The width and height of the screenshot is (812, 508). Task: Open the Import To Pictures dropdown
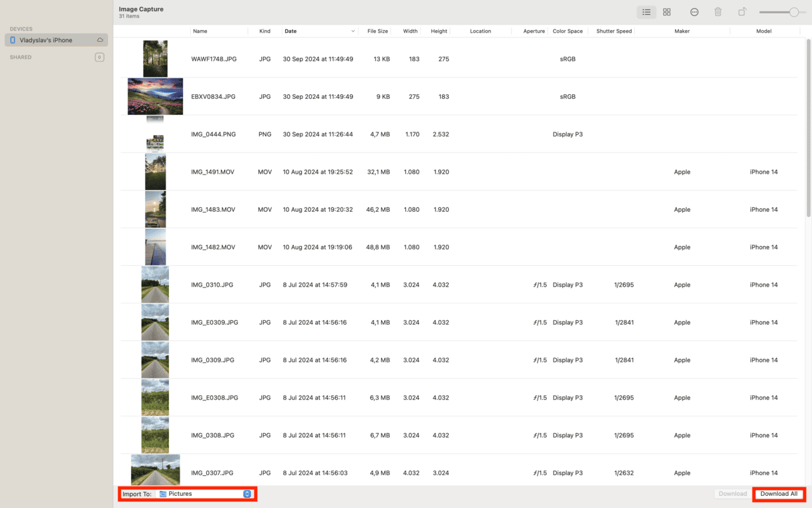pyautogui.click(x=247, y=494)
